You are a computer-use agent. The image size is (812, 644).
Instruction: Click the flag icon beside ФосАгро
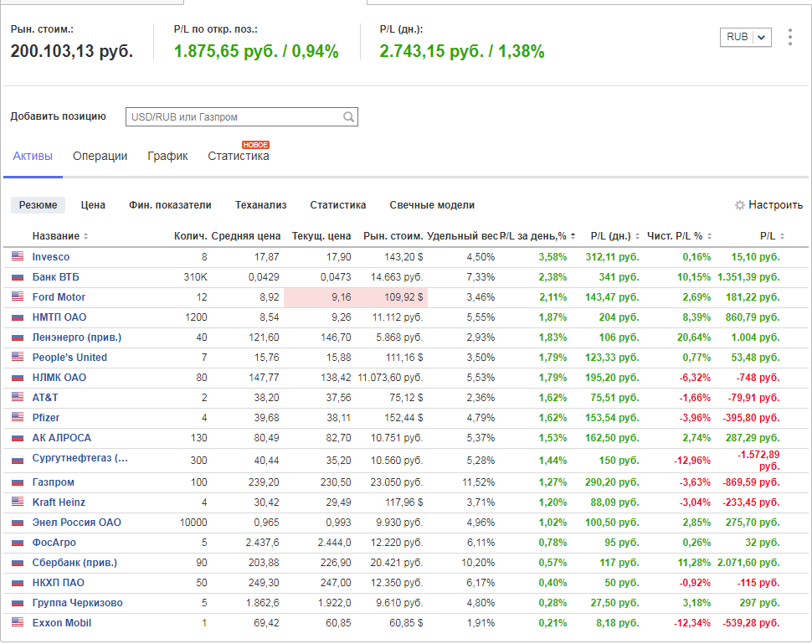(x=18, y=543)
